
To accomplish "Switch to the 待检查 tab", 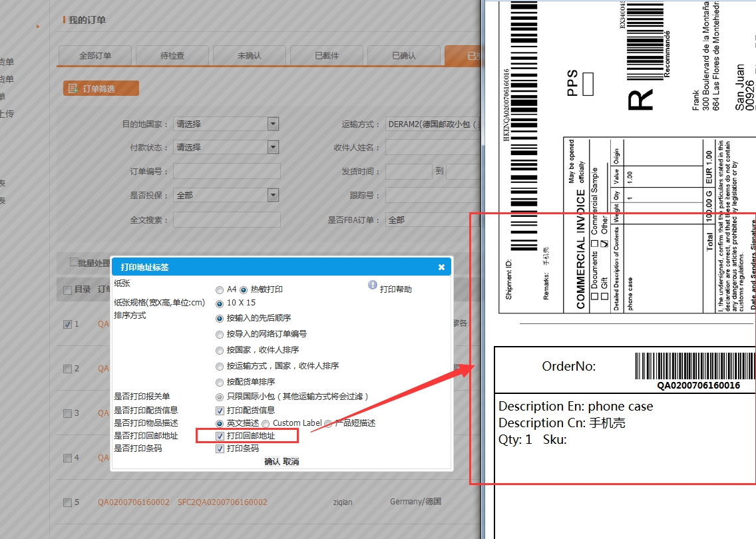I will click(172, 56).
